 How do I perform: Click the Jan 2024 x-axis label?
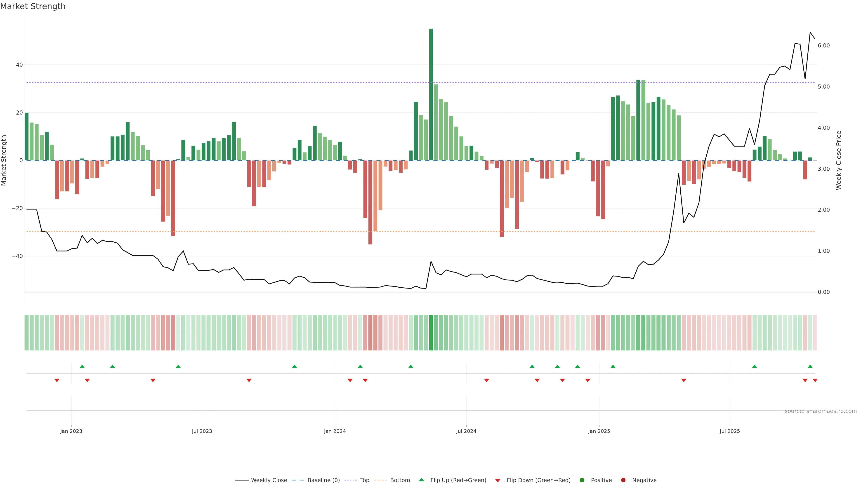[x=335, y=431]
